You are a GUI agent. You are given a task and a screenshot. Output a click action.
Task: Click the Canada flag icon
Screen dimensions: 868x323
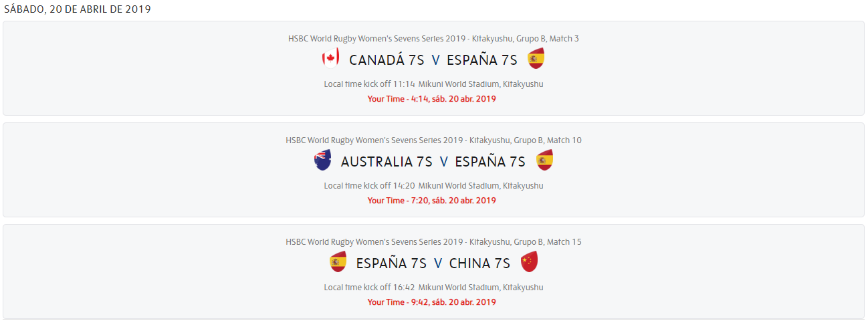(330, 59)
